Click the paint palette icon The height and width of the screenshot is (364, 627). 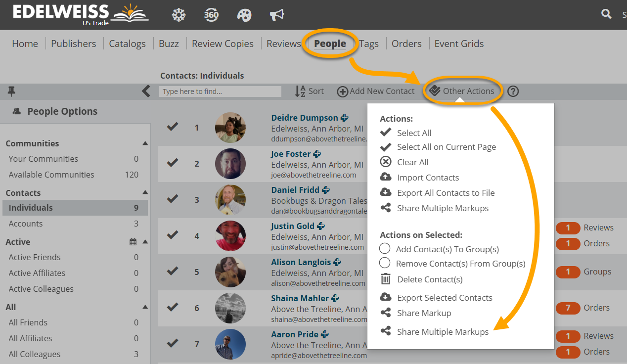click(244, 15)
